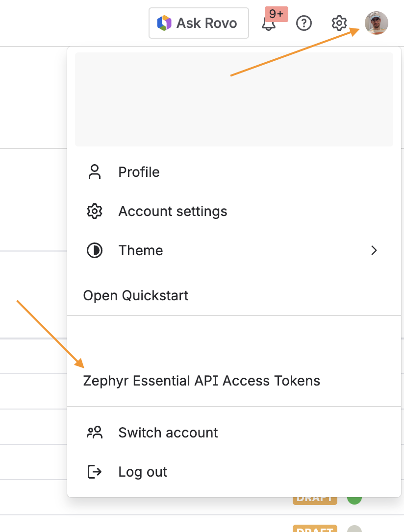Screen dimensions: 404x532
Task: Click the half-circle Theme icon
Action: pos(94,250)
